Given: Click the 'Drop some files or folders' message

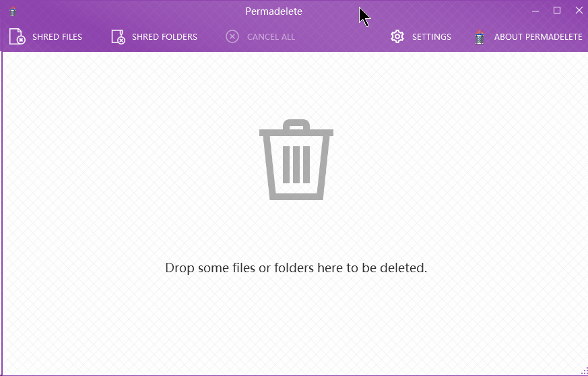Looking at the screenshot, I should [x=296, y=268].
